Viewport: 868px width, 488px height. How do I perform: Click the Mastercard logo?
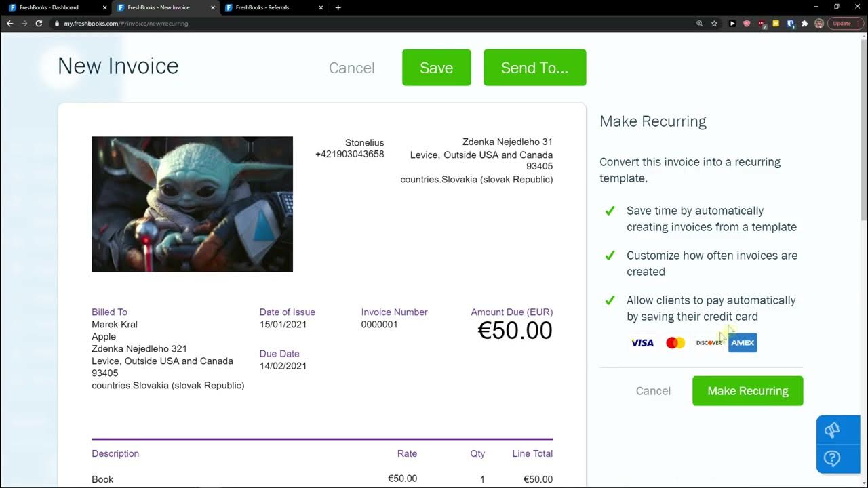pyautogui.click(x=675, y=343)
